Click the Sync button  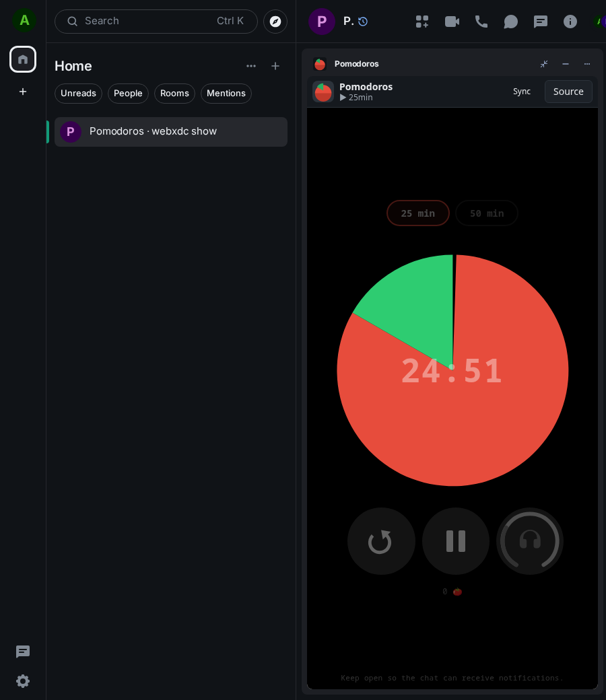pos(522,92)
